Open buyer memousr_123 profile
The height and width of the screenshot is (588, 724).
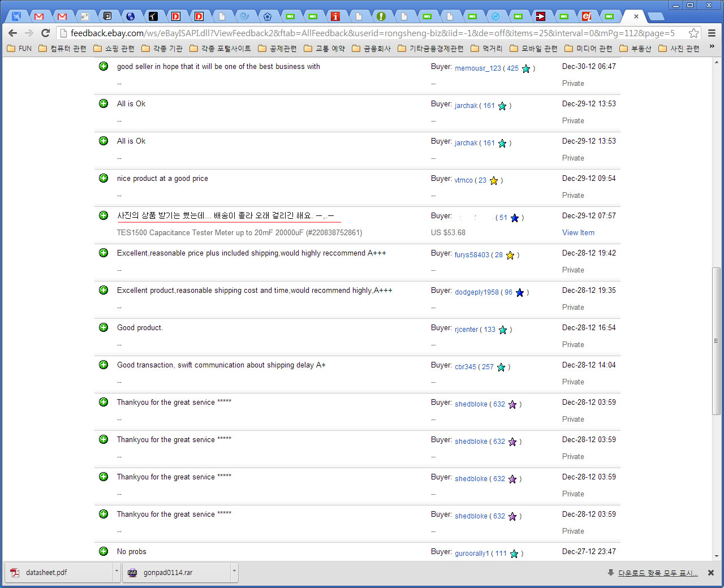[478, 68]
